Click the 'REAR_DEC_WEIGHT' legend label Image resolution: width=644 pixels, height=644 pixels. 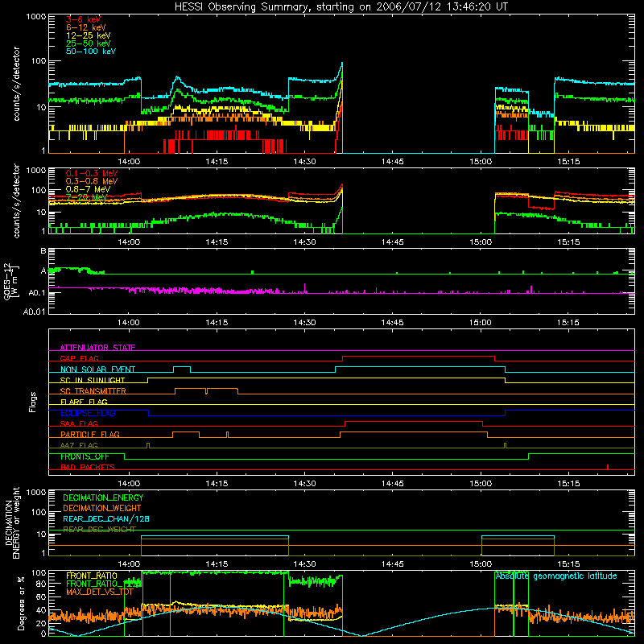point(99,530)
